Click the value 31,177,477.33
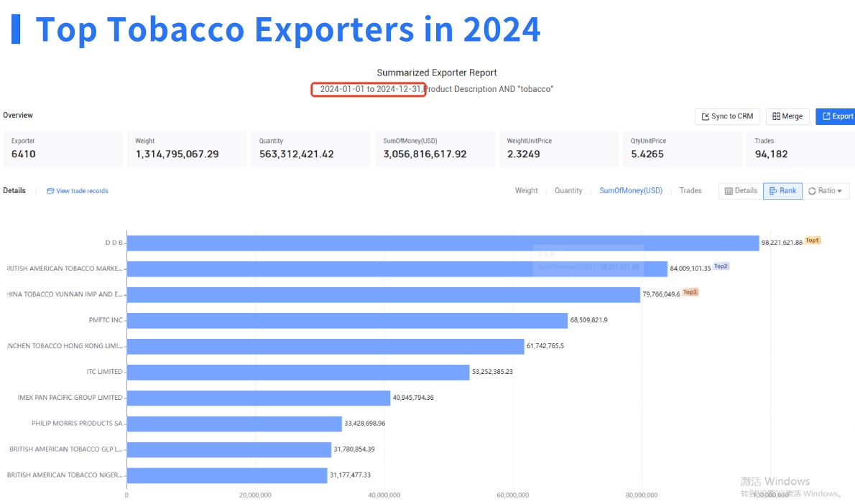The width and height of the screenshot is (855, 504). (x=350, y=475)
